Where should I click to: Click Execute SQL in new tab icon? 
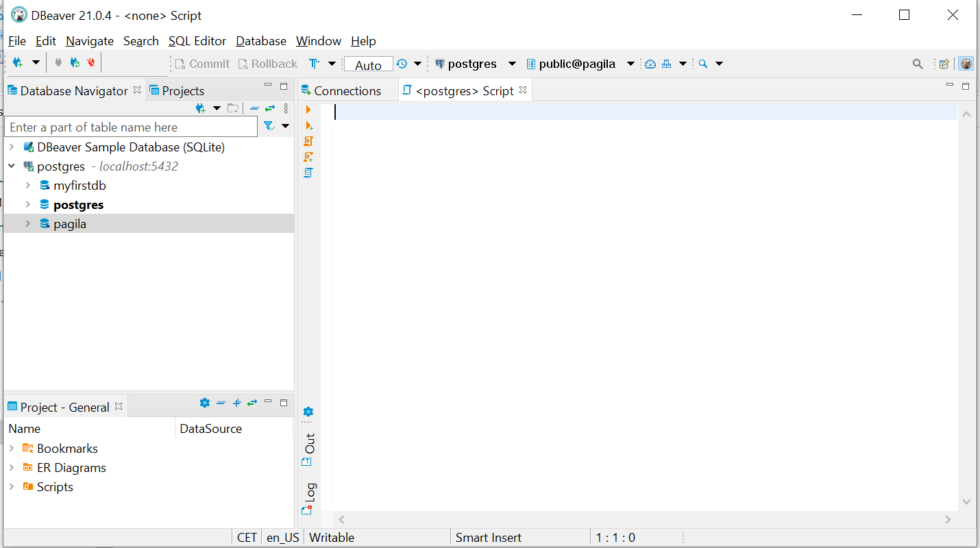pyautogui.click(x=308, y=125)
